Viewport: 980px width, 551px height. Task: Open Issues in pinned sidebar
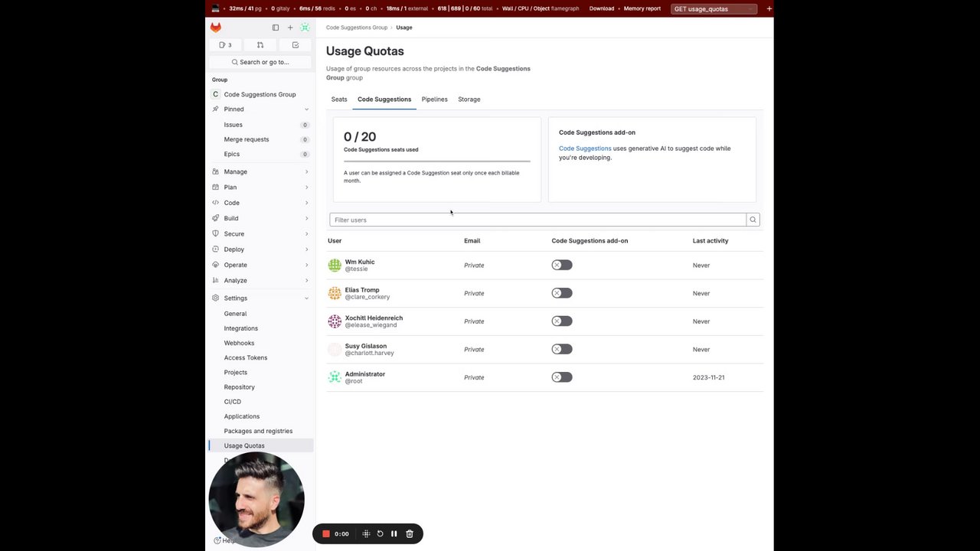pyautogui.click(x=260, y=125)
